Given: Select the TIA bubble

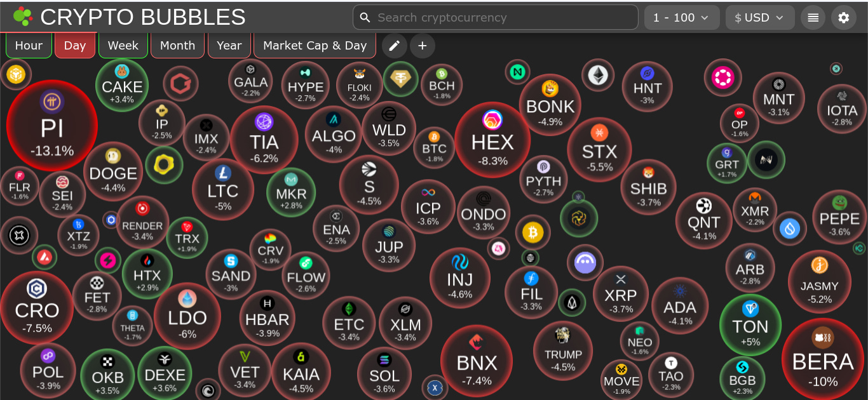Looking at the screenshot, I should 264,140.
